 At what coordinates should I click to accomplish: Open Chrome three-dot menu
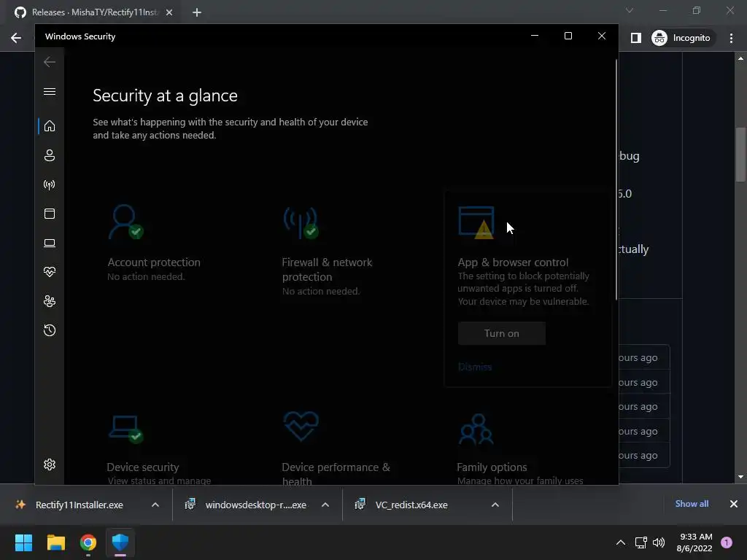pyautogui.click(x=731, y=38)
